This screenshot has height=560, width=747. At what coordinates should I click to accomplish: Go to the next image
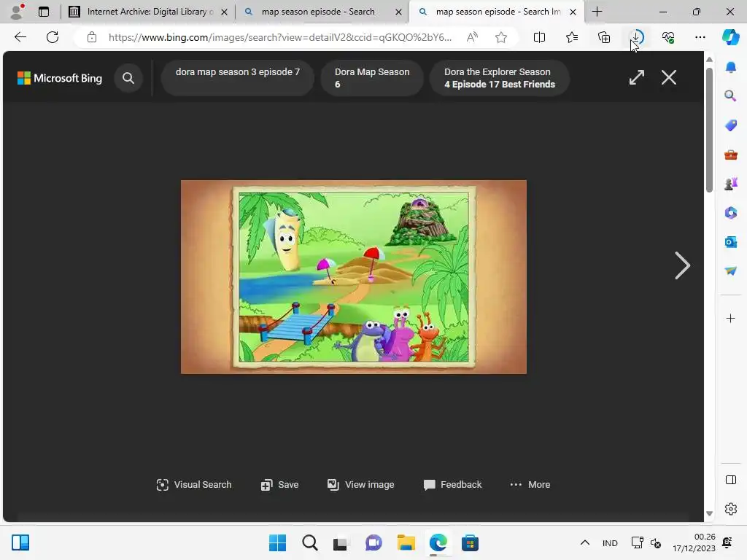click(x=682, y=265)
